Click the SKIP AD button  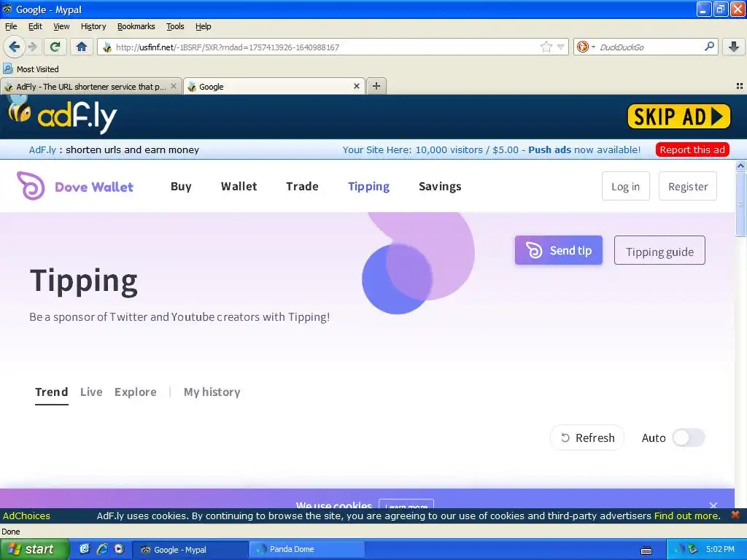679,116
